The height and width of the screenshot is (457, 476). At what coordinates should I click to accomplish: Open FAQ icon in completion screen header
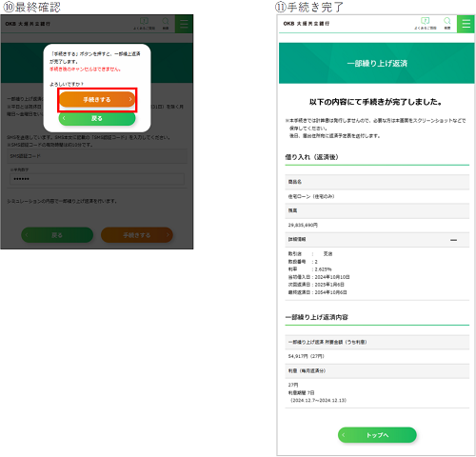(426, 23)
